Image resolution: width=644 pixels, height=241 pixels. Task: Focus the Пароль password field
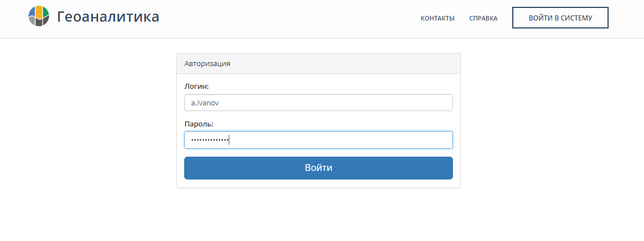pos(318,140)
